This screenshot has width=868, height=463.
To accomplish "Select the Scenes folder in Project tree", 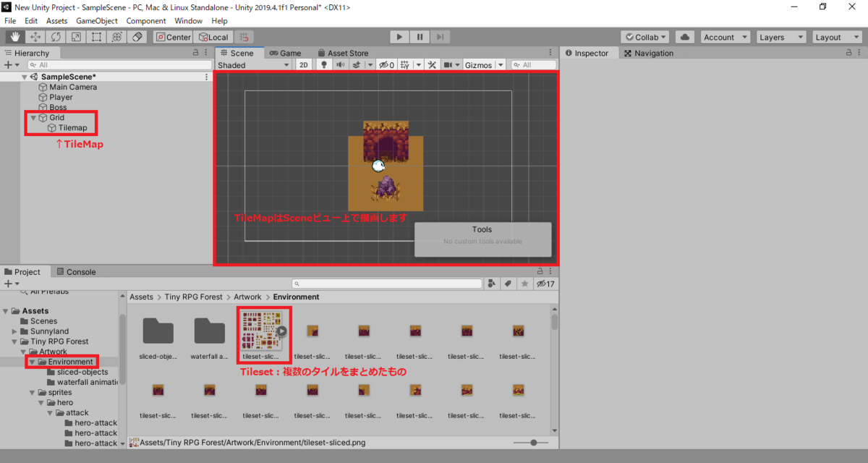I will pos(43,321).
